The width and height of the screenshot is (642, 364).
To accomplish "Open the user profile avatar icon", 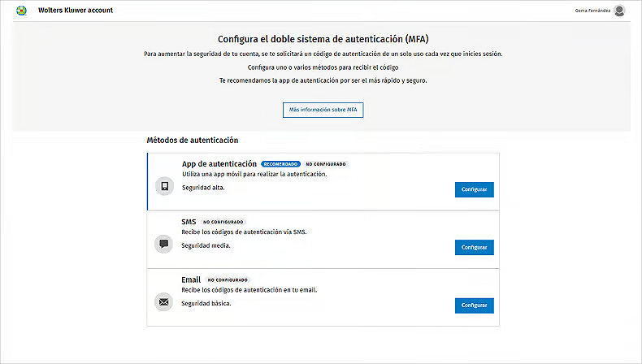I will [x=619, y=11].
